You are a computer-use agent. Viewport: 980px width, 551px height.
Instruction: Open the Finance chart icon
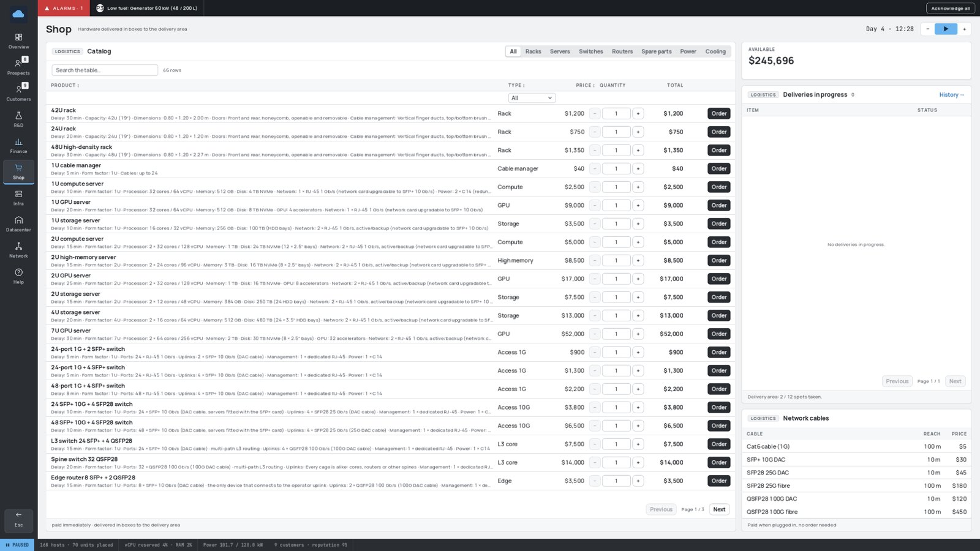[x=18, y=146]
